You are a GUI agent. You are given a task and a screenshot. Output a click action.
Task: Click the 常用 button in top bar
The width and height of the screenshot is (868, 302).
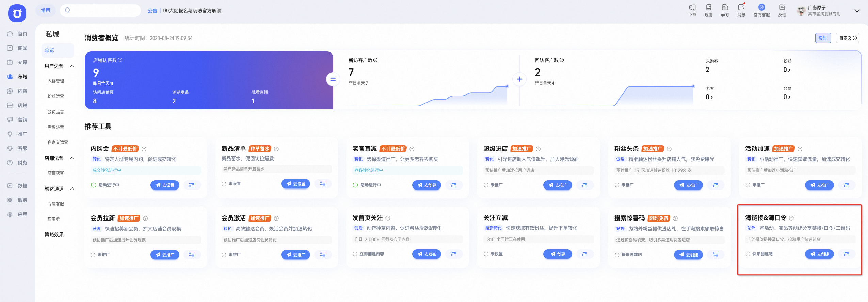click(46, 10)
